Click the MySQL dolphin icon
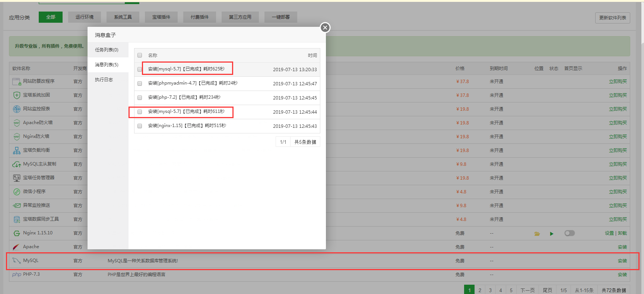Viewport: 644px width, 294px height. 16,260
